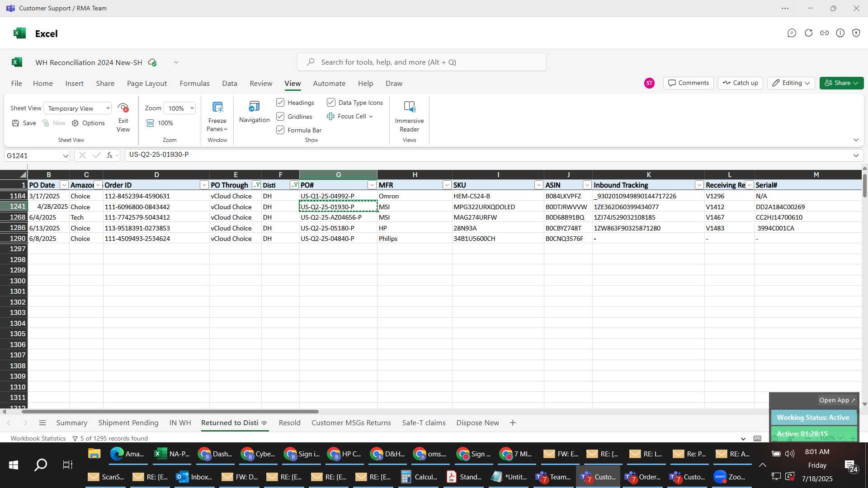Image resolution: width=868 pixels, height=488 pixels.
Task: Open the Editing mode dropdown
Action: point(791,83)
